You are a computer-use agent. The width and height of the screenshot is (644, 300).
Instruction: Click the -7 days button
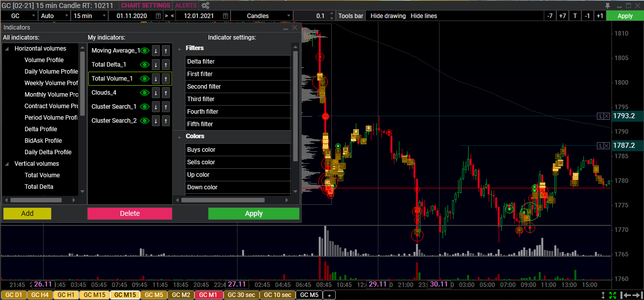point(550,16)
